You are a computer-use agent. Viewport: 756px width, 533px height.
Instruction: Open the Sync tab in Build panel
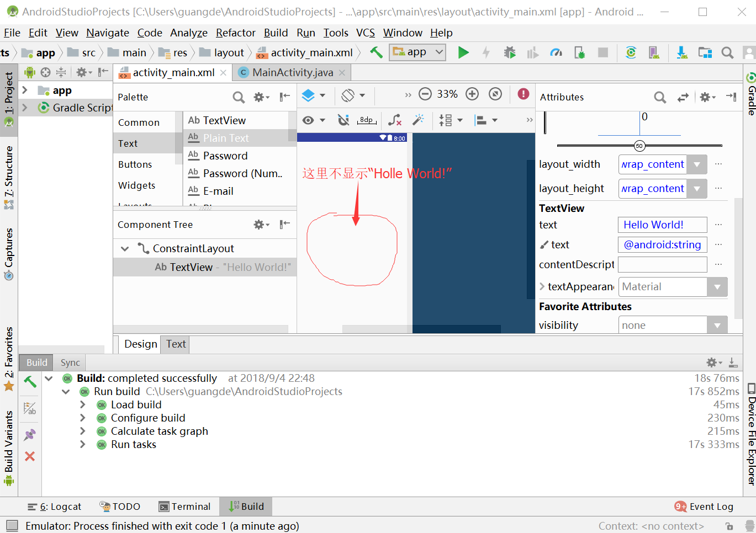[x=70, y=363]
